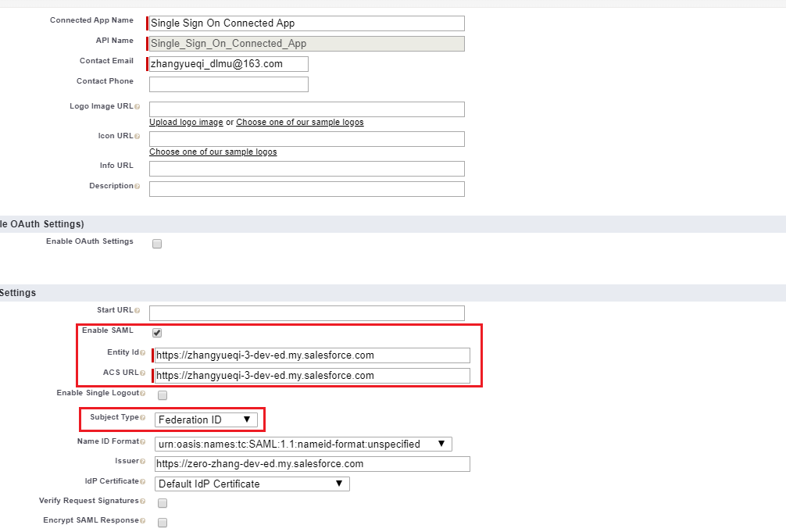Open help icon beside Icon URL label

click(138, 137)
